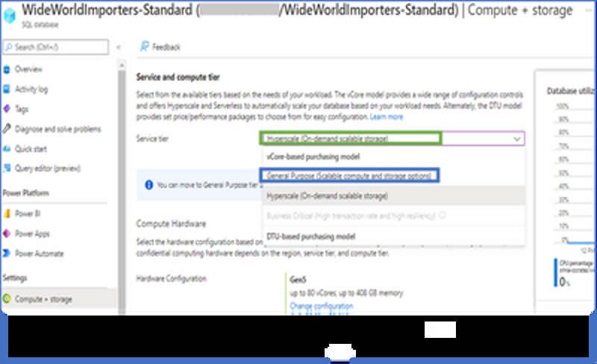The height and width of the screenshot is (364, 597).
Task: Click the blue info icon in banner
Action: click(149, 185)
